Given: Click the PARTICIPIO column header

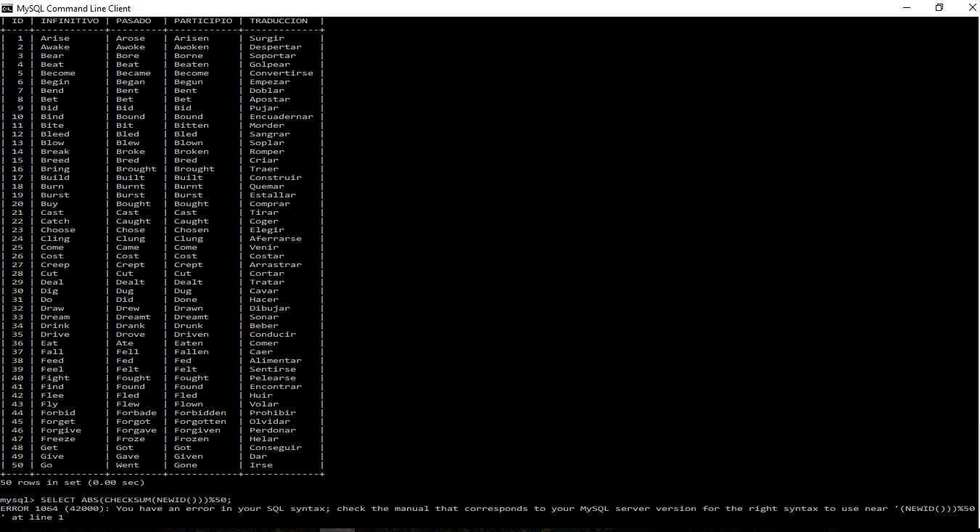Looking at the screenshot, I should (x=203, y=21).
